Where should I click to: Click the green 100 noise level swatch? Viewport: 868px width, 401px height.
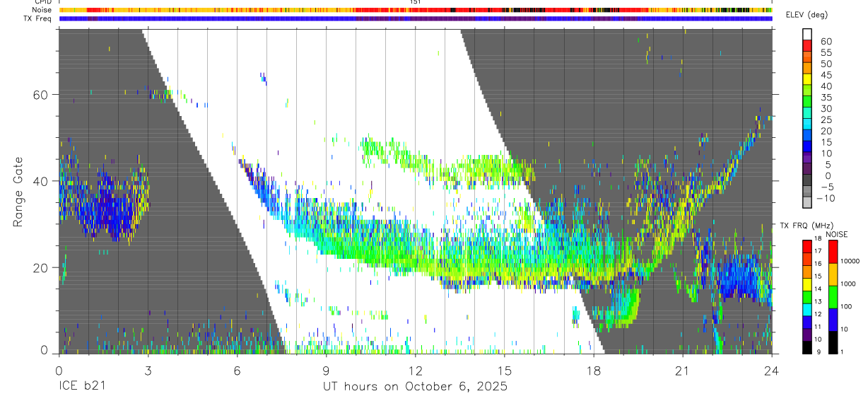[833, 297]
